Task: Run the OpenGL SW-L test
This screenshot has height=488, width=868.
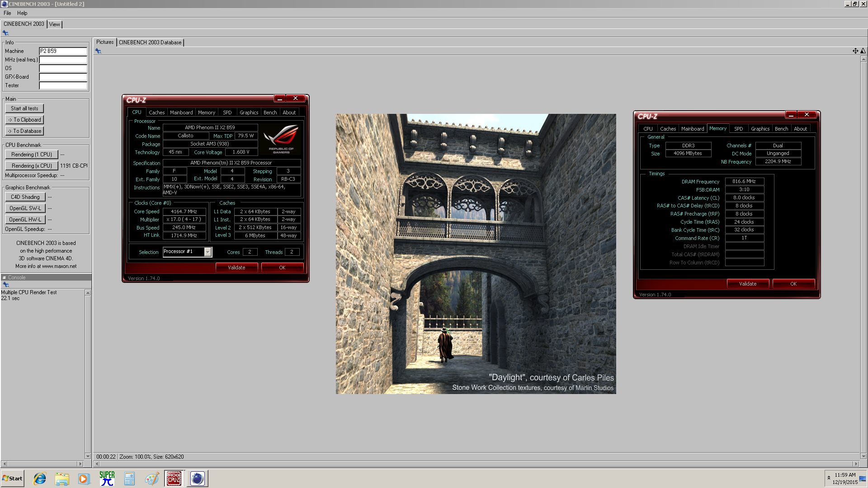Action: tap(25, 208)
